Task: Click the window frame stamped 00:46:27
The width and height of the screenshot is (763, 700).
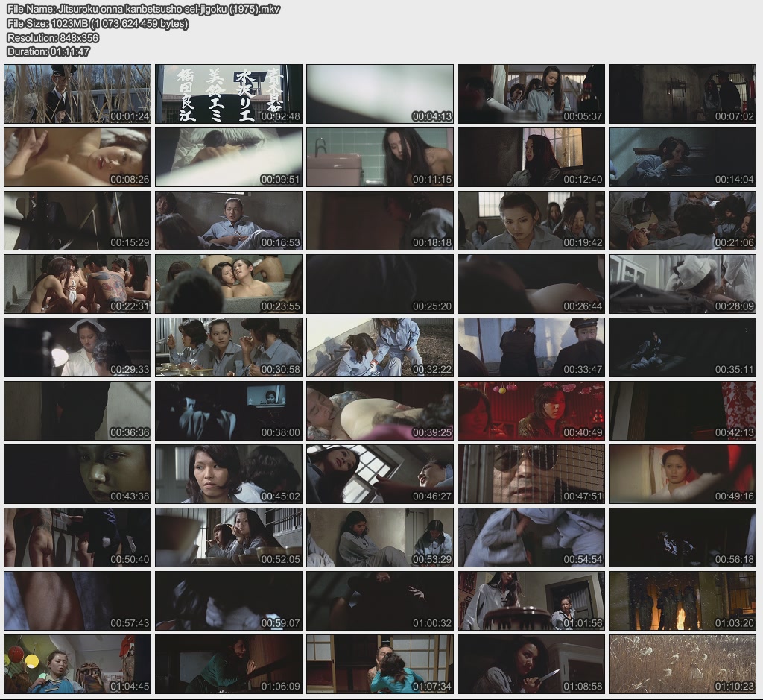Action: pyautogui.click(x=380, y=474)
